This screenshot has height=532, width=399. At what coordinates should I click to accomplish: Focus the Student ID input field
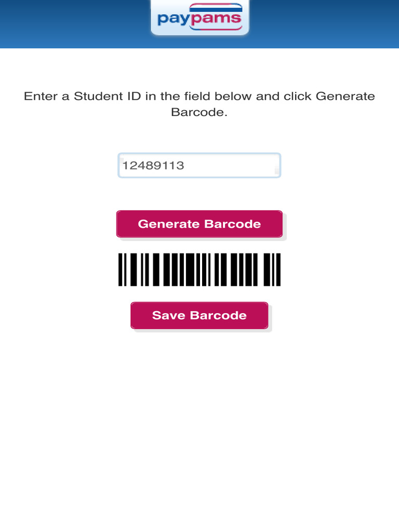click(x=199, y=166)
